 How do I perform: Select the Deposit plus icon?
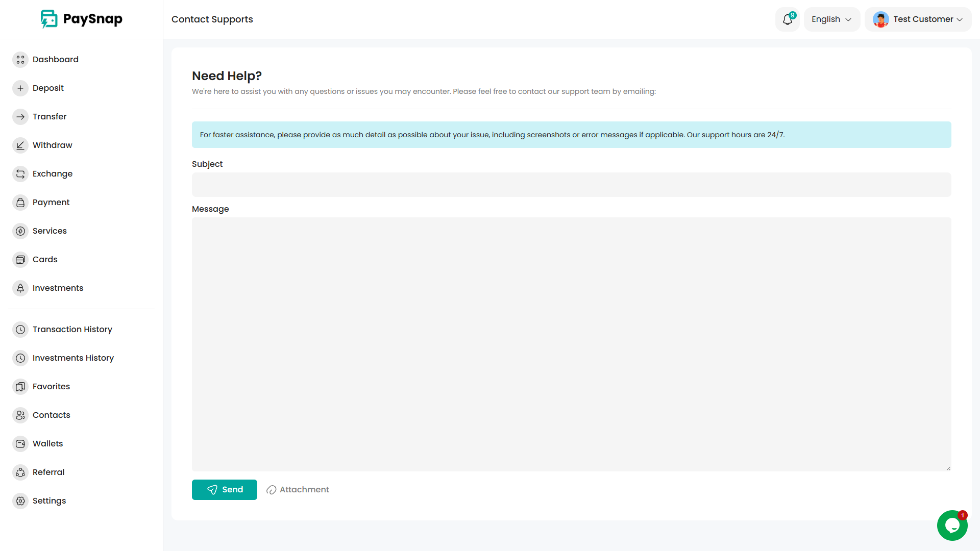(20, 88)
